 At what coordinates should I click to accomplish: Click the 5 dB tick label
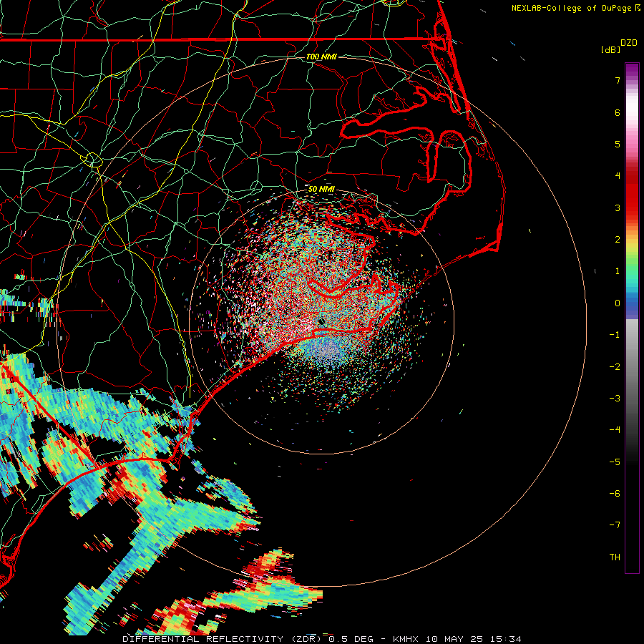click(618, 144)
